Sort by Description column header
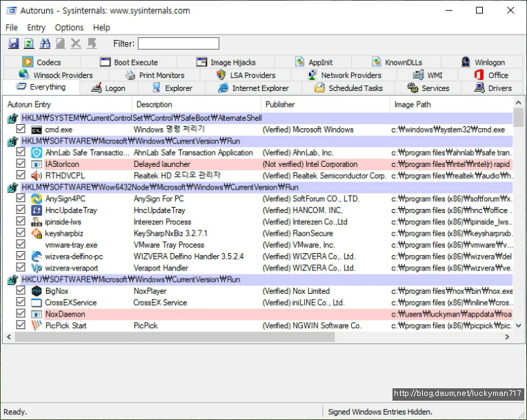The height and width of the screenshot is (420, 527). 197,105
